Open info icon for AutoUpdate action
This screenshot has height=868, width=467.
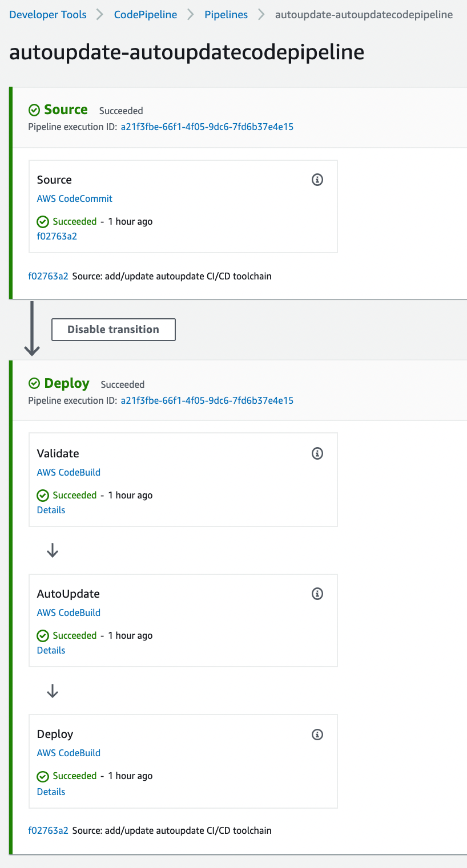tap(317, 594)
